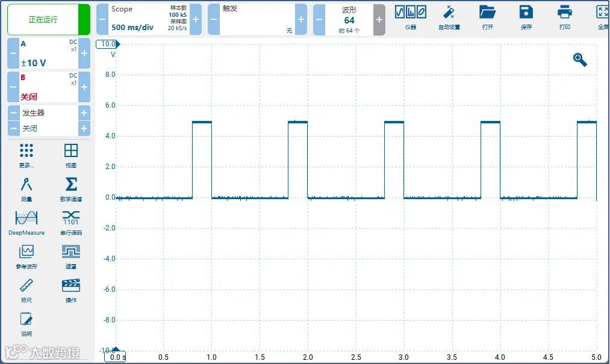Toggle full screen icon
Image resolution: width=610 pixels, height=364 pixels.
click(603, 17)
